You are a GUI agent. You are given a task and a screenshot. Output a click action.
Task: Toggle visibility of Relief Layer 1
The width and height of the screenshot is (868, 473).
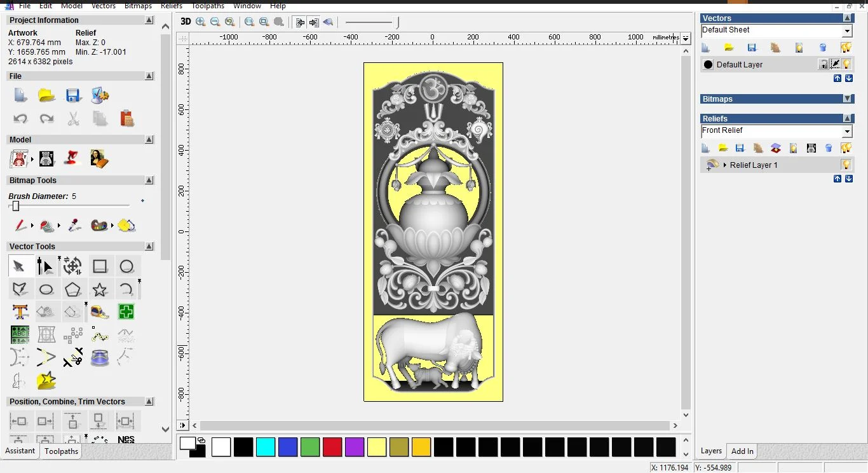coord(846,165)
